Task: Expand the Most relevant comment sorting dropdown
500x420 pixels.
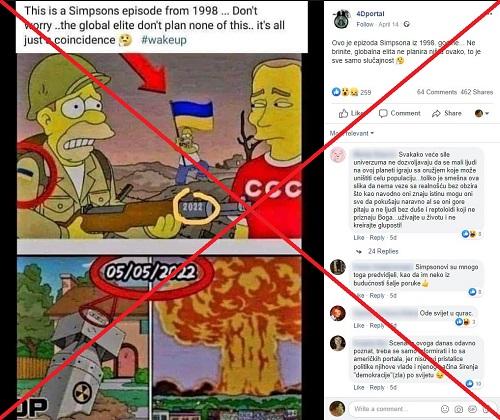Action: pos(352,133)
